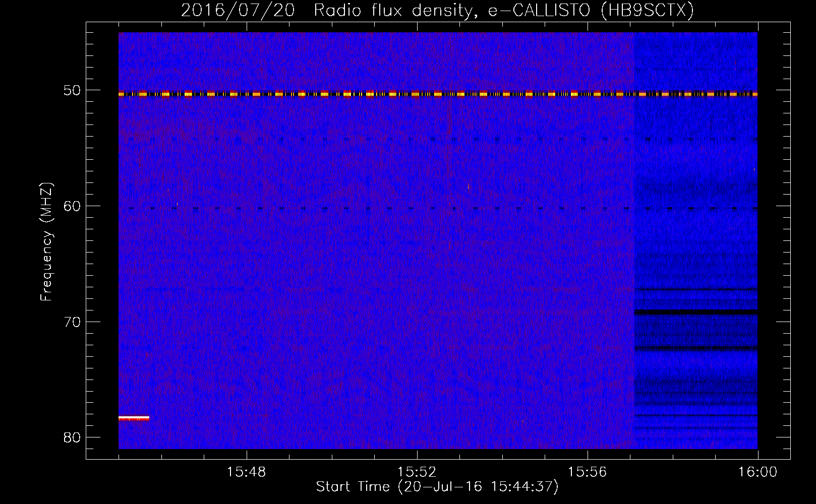
Task: Click the 70 frequency tick label
Action: click(x=73, y=322)
